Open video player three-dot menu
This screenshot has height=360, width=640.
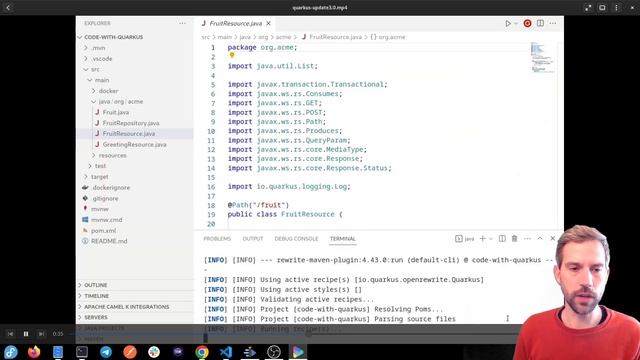(616, 7)
